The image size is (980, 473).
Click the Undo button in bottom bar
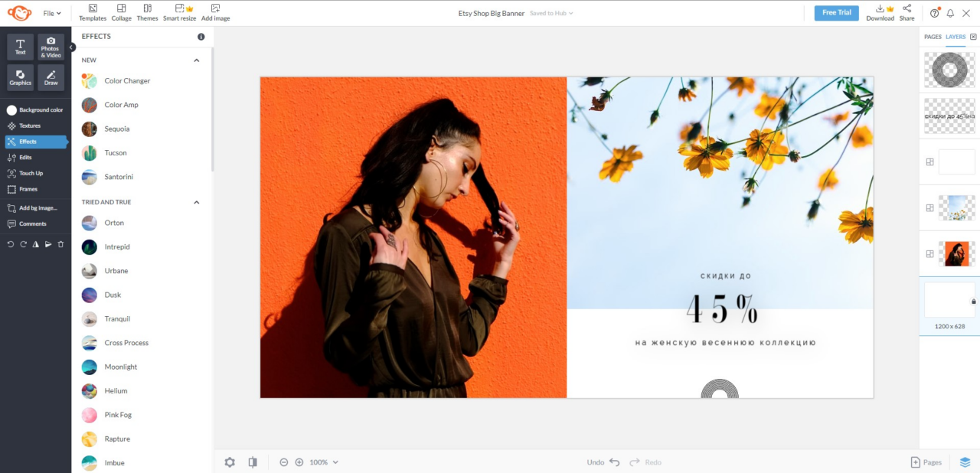[603, 462]
